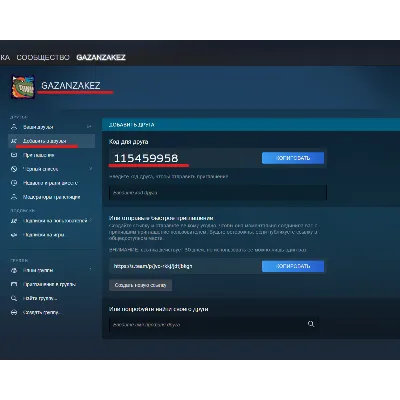The height and width of the screenshot is (400, 400).
Task: Open the СООБЩЕСТВО top menu
Action: click(x=43, y=57)
